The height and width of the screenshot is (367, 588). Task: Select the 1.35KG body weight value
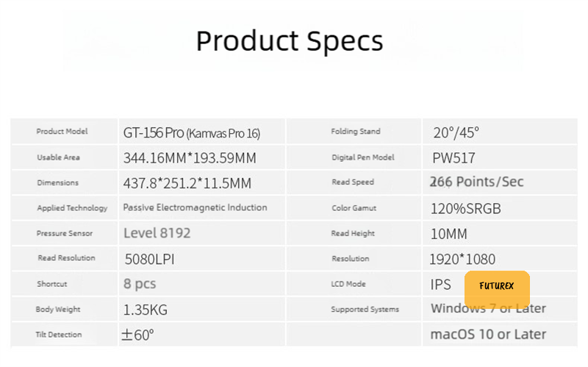point(146,310)
